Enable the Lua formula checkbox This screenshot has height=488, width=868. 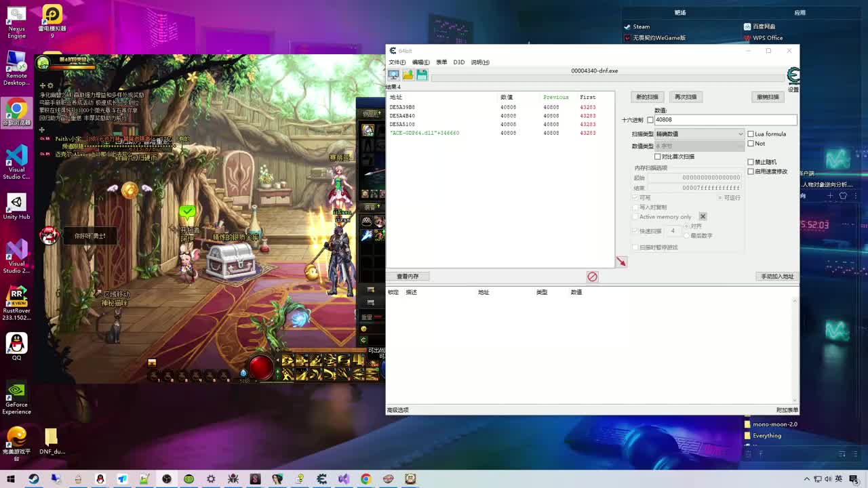click(751, 134)
